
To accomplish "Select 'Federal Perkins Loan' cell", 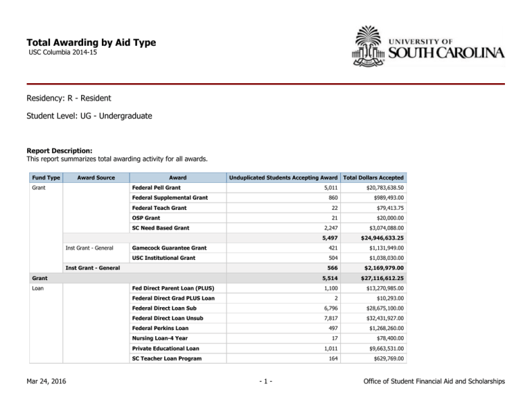I will coord(178,329).
